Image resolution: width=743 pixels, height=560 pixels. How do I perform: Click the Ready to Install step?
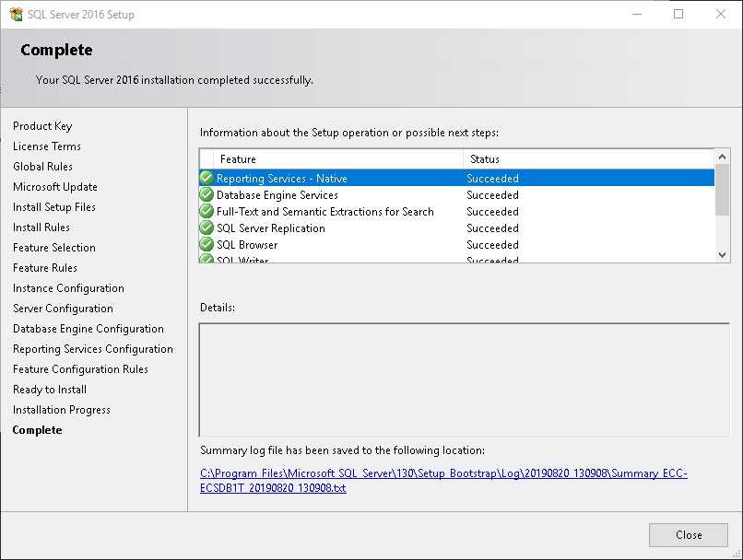click(50, 390)
